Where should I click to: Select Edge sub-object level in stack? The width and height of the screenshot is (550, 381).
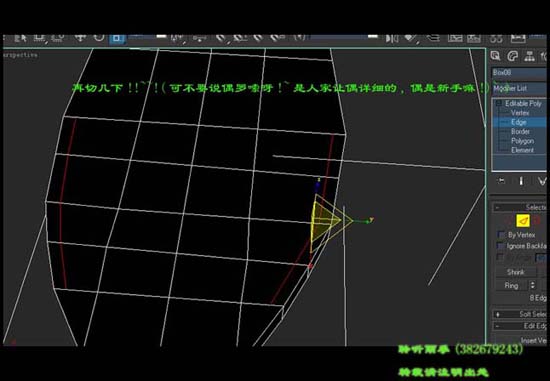coord(519,122)
